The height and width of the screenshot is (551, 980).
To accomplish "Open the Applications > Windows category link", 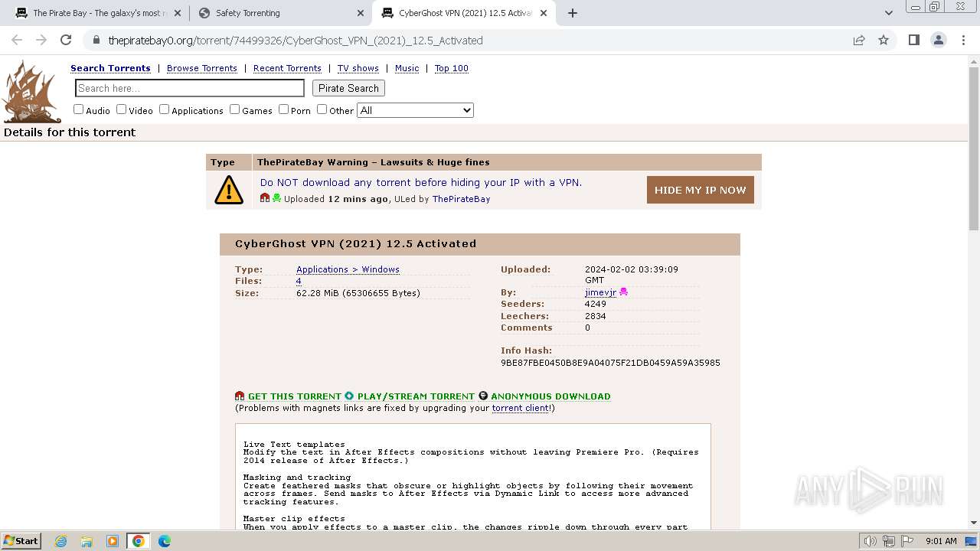I will click(348, 269).
